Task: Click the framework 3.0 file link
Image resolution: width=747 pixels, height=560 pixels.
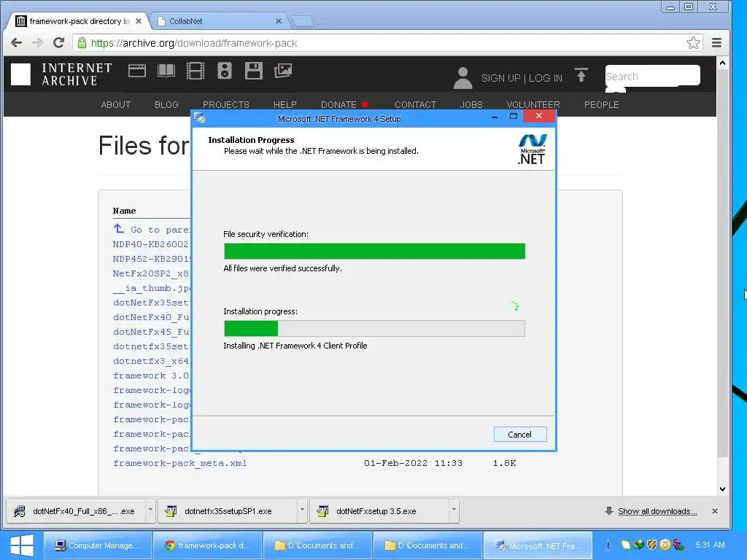Action: coord(150,376)
